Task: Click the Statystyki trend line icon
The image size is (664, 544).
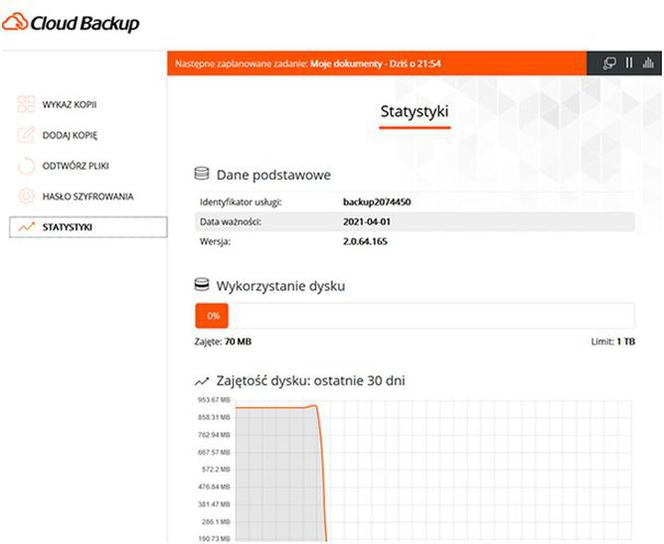Action: click(x=26, y=227)
